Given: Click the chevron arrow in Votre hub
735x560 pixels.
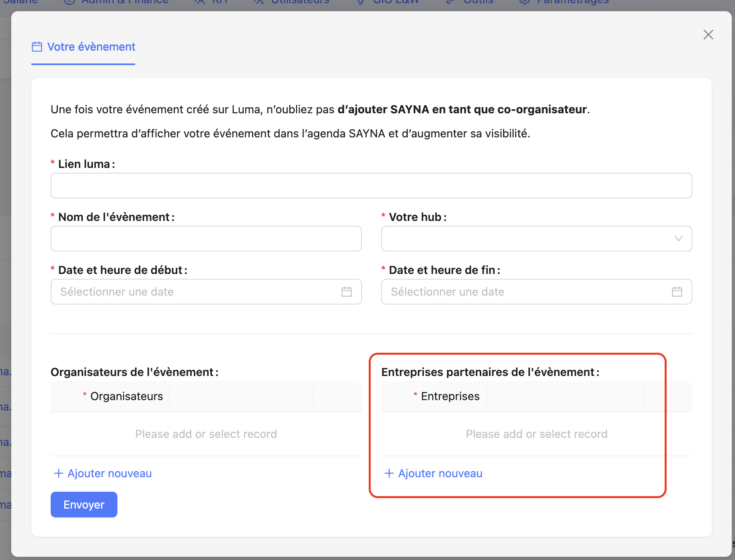Looking at the screenshot, I should pos(678,239).
